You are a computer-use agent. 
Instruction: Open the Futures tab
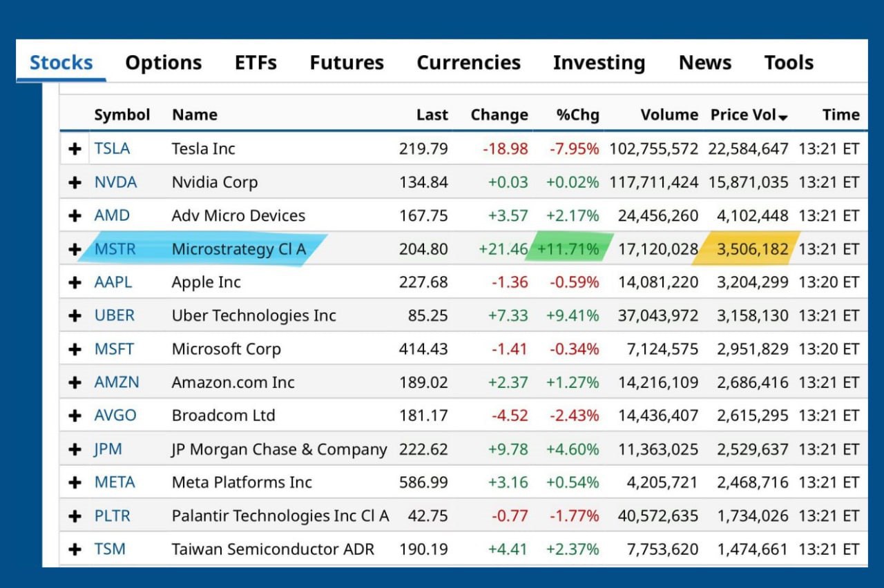[347, 63]
